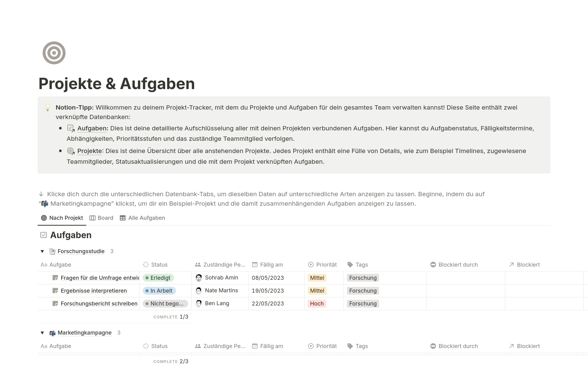Click Sohrab Amin's avatar

coord(199,278)
